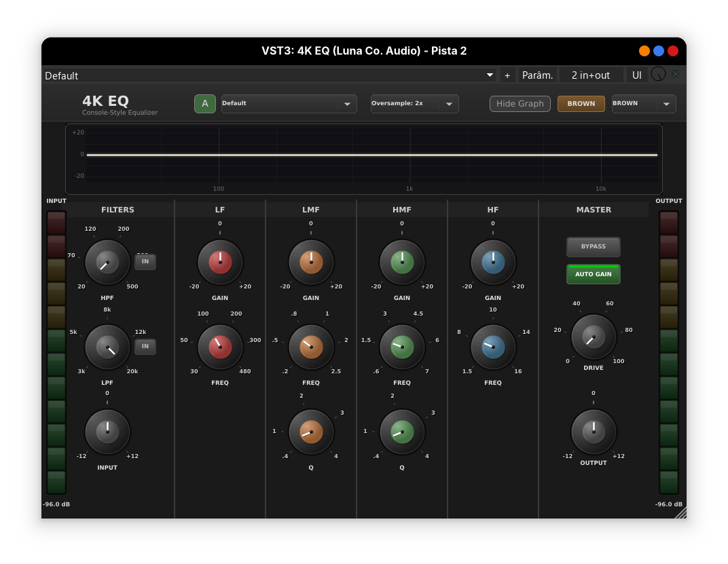Click the HPF frequency knob in FILTERS
Viewport: 728px width, 564px height.
107,262
